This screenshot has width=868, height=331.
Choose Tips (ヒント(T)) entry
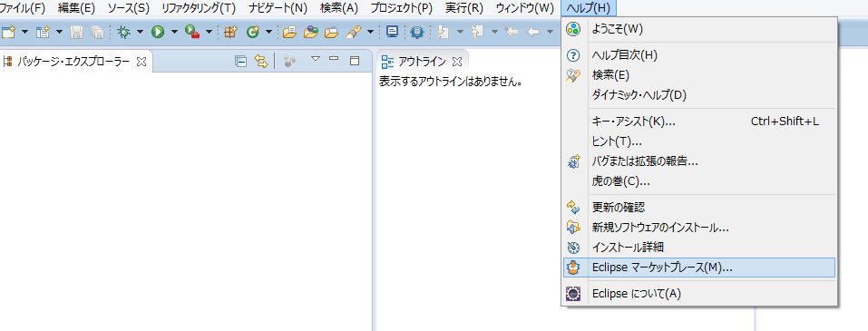[698, 141]
